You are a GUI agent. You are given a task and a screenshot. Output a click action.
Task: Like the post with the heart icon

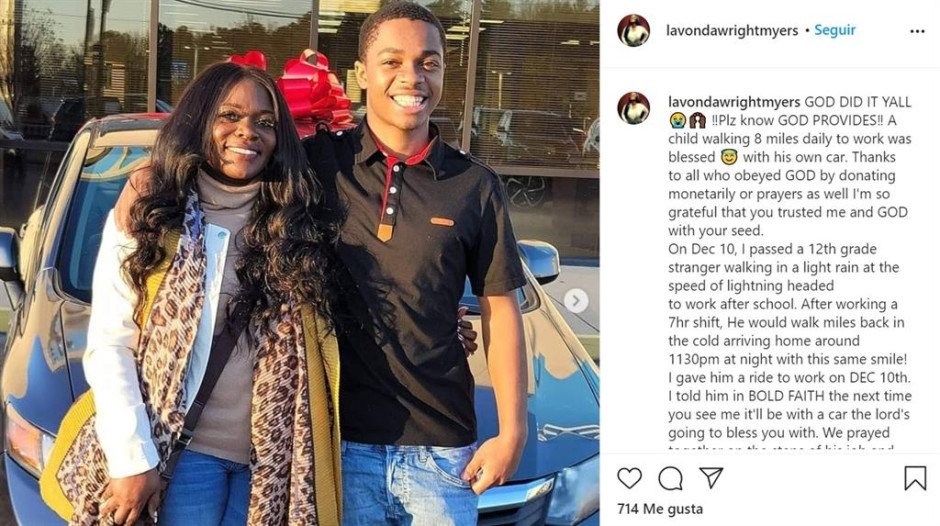(x=629, y=478)
